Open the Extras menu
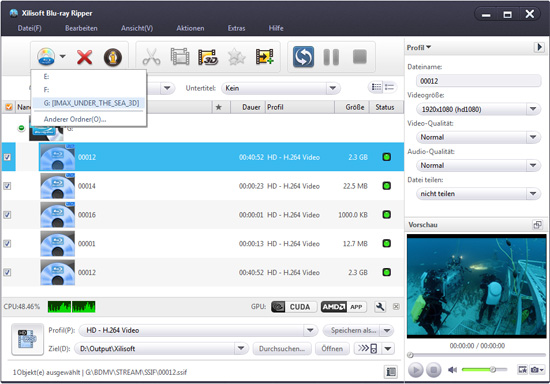The image size is (550, 384). [236, 28]
